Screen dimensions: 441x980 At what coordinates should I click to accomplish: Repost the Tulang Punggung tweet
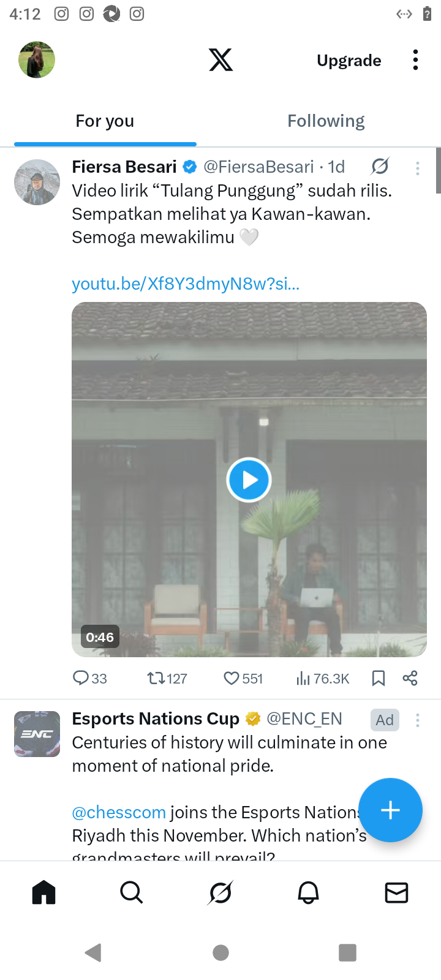point(167,678)
